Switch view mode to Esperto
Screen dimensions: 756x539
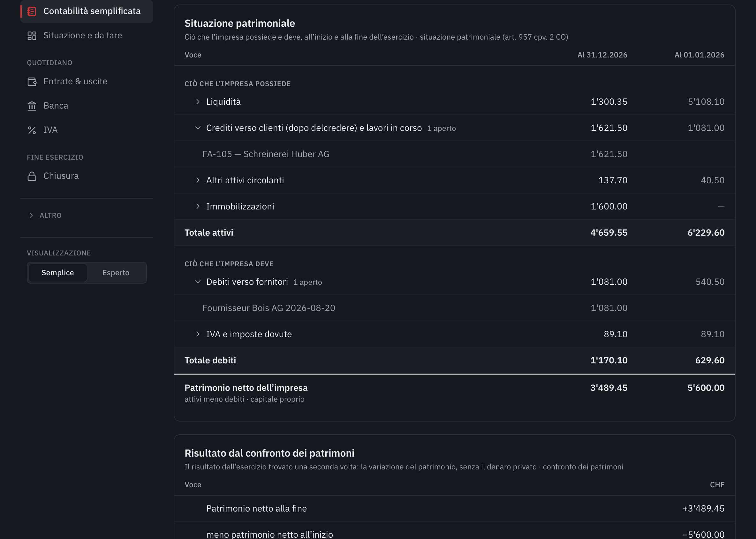[116, 273]
